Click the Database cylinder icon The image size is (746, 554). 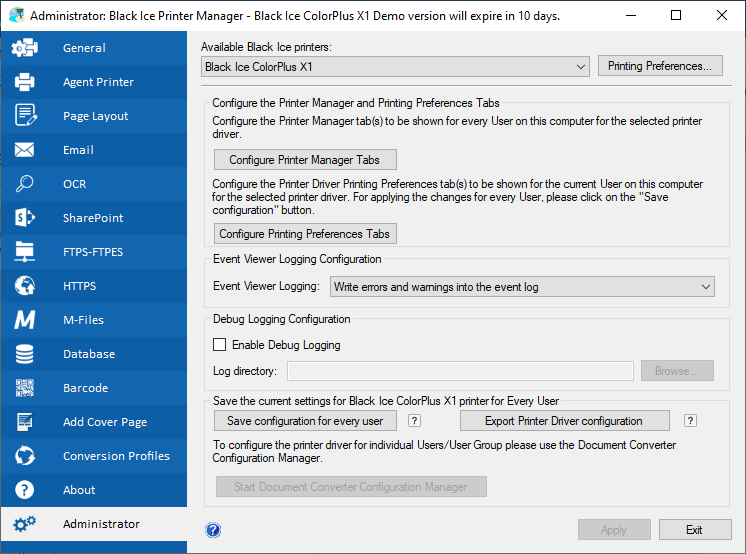click(25, 354)
